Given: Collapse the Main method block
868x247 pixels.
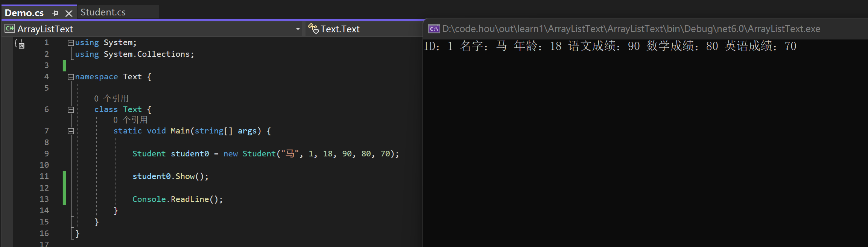Looking at the screenshot, I should (70, 131).
